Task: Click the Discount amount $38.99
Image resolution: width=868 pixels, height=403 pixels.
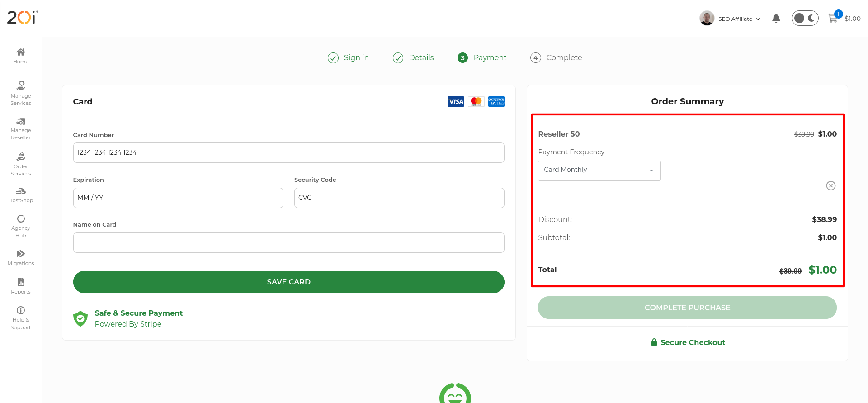Action: [x=824, y=219]
